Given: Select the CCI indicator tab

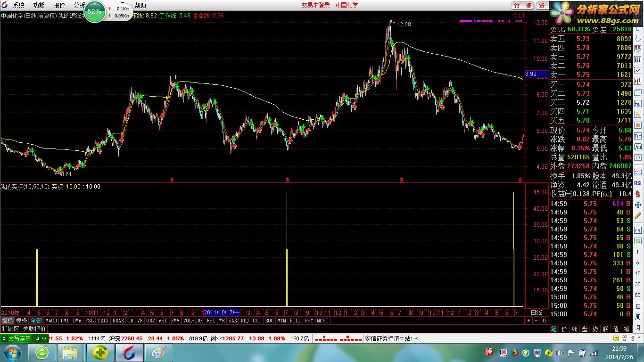Looking at the screenshot, I should tap(257, 321).
